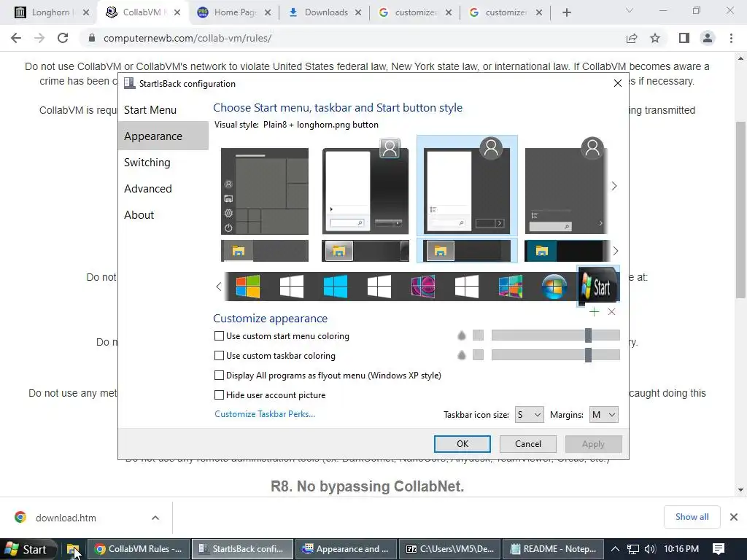Browse previous start buttons with left chevron
The height and width of the screenshot is (560, 747).
219,287
